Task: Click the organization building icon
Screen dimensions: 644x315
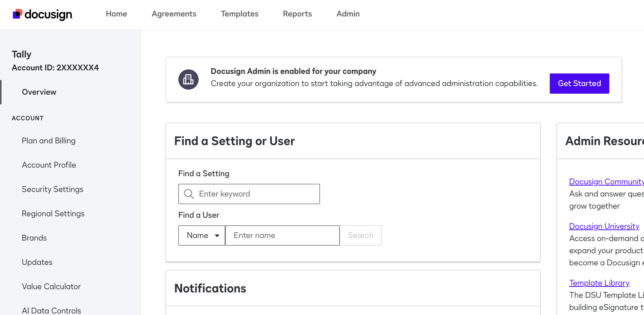Action: [x=188, y=80]
